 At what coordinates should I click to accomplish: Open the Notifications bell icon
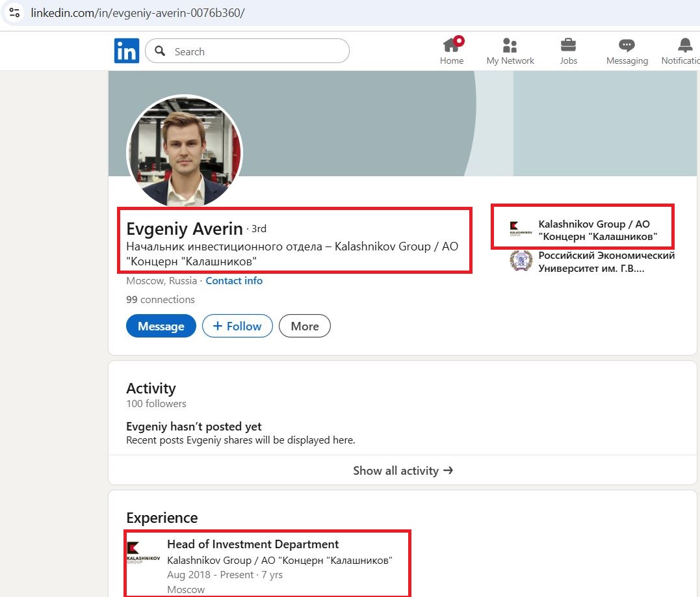pos(685,45)
